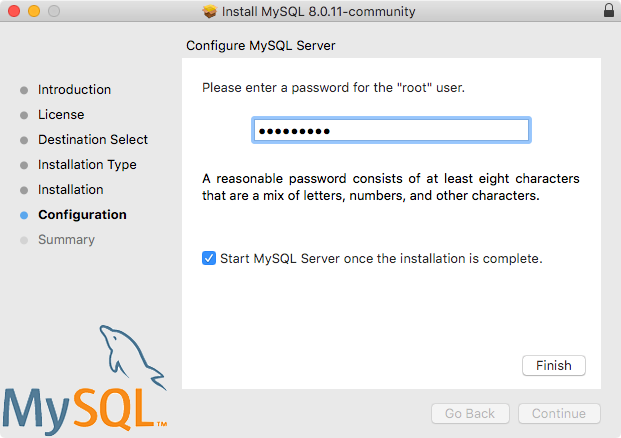Click the blue bullet beside Configuration

click(24, 215)
